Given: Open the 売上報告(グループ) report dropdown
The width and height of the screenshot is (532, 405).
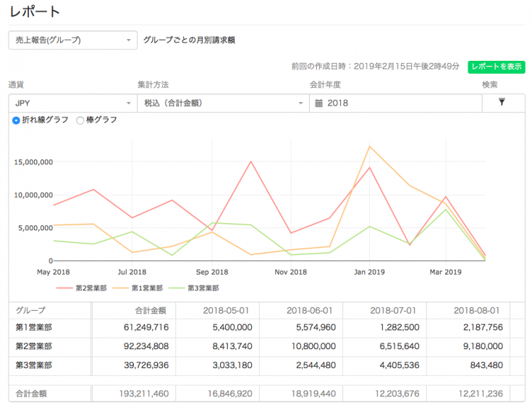Looking at the screenshot, I should tap(72, 40).
